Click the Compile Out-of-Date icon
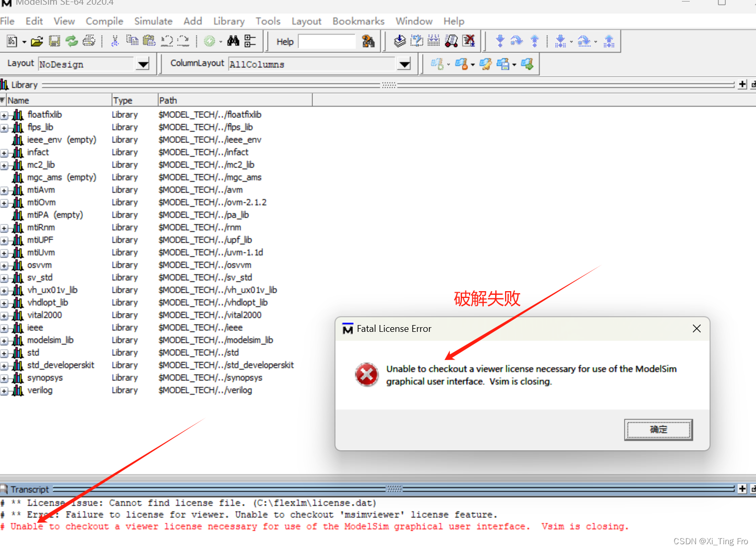This screenshot has width=756, height=551. [417, 41]
